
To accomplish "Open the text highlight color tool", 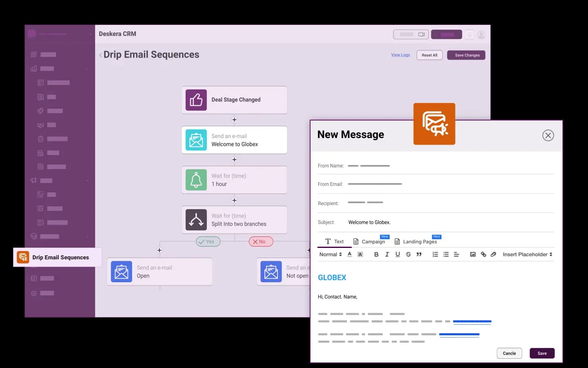I will (360, 254).
